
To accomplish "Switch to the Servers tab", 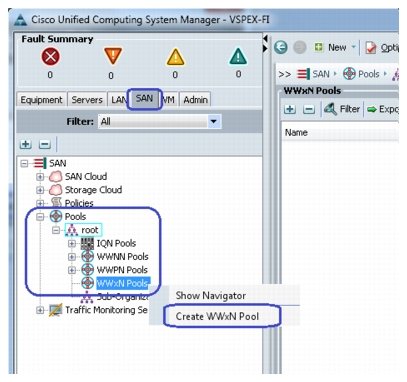I will [x=87, y=100].
